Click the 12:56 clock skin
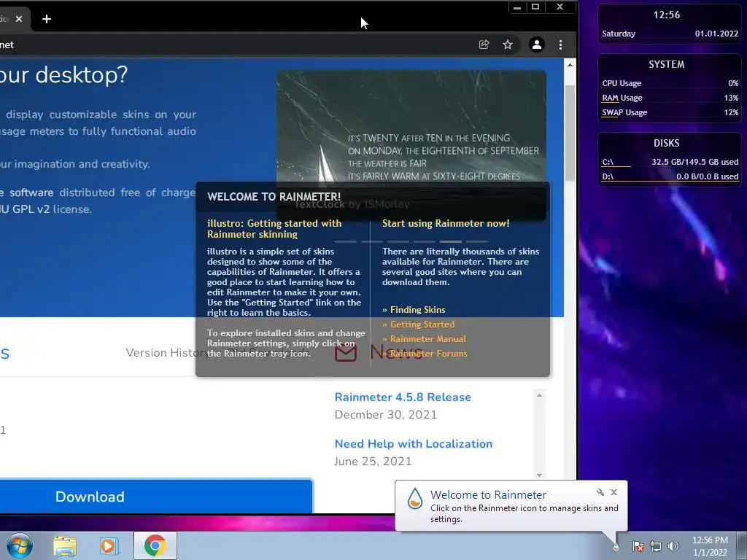Viewport: 747px width, 560px height. click(670, 24)
